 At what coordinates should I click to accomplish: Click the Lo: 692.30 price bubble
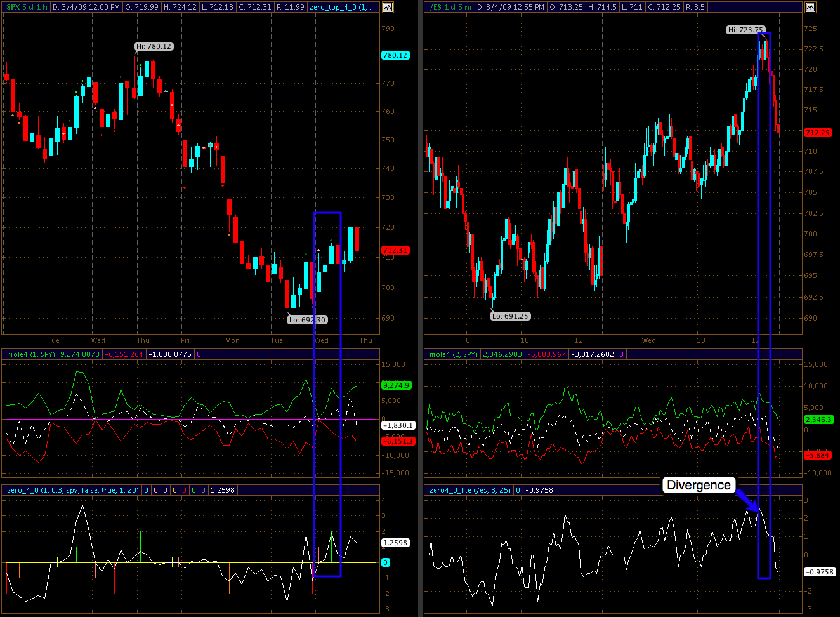(x=307, y=320)
